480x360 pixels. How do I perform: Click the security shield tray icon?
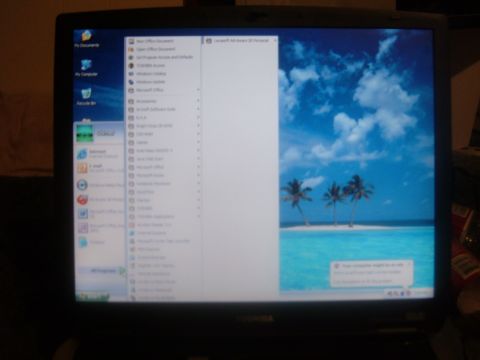[408, 293]
